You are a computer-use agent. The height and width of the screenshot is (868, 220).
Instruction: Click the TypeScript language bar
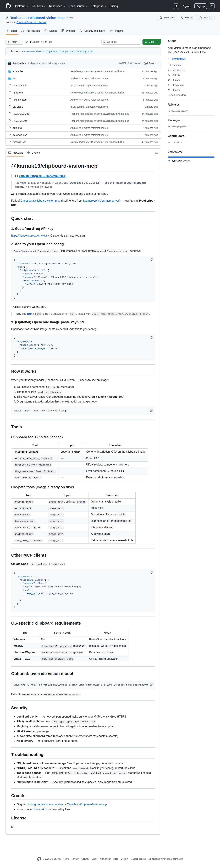tap(191, 157)
